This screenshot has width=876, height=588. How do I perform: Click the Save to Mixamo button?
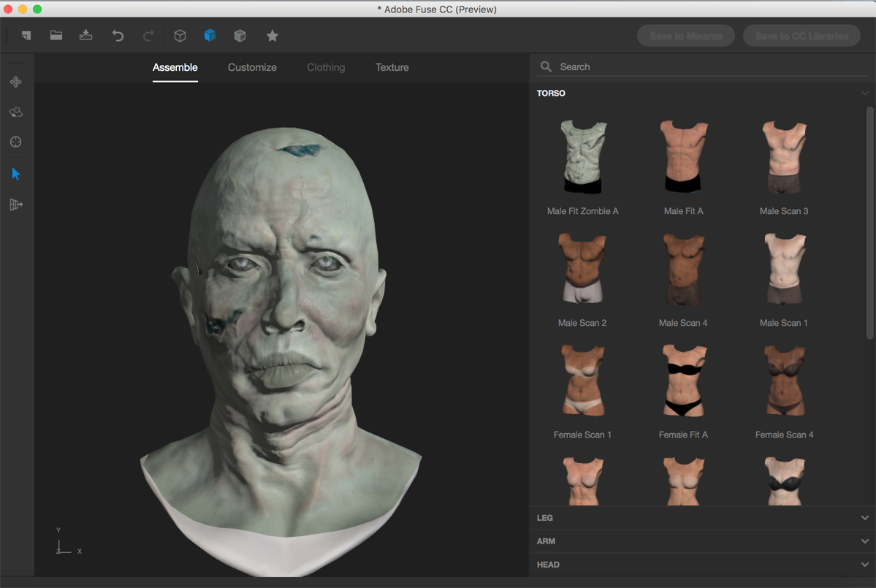coord(685,36)
